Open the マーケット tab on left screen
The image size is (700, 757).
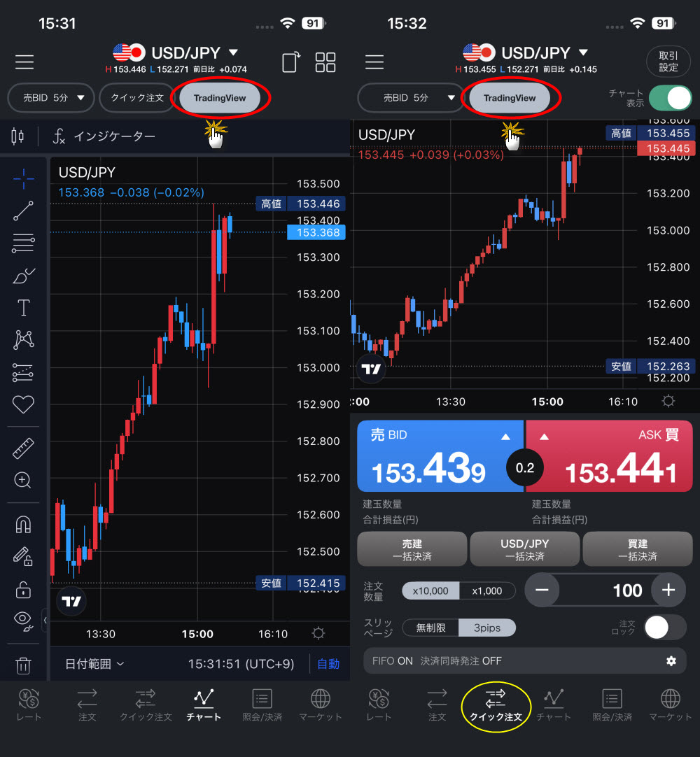[x=320, y=705]
